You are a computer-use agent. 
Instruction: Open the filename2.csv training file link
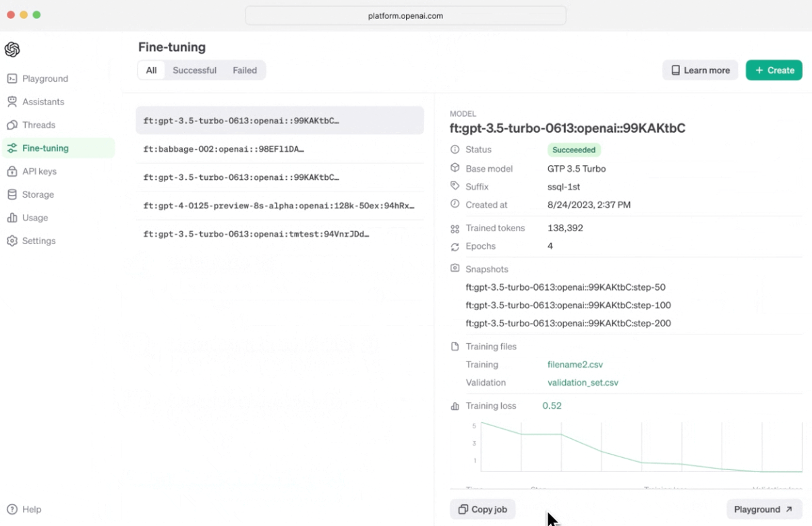575,364
